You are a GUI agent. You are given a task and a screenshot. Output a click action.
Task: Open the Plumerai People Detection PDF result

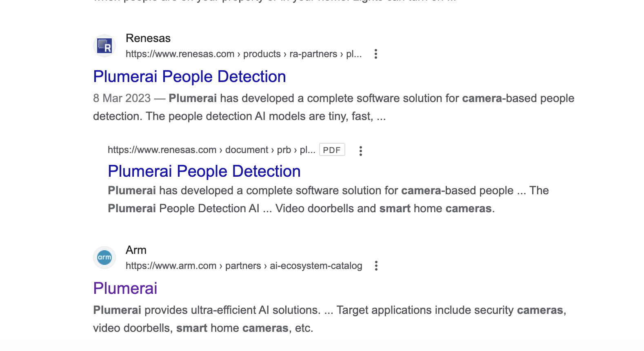pyautogui.click(x=204, y=171)
